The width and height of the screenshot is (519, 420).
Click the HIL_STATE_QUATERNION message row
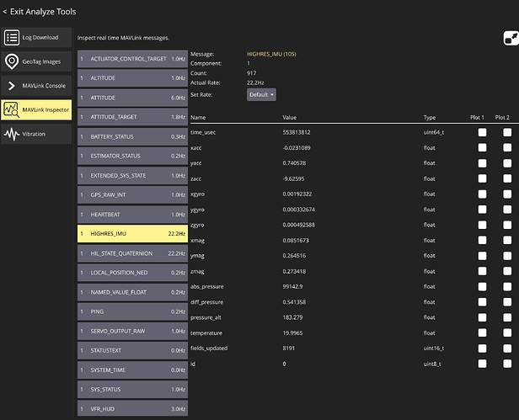[x=132, y=253]
